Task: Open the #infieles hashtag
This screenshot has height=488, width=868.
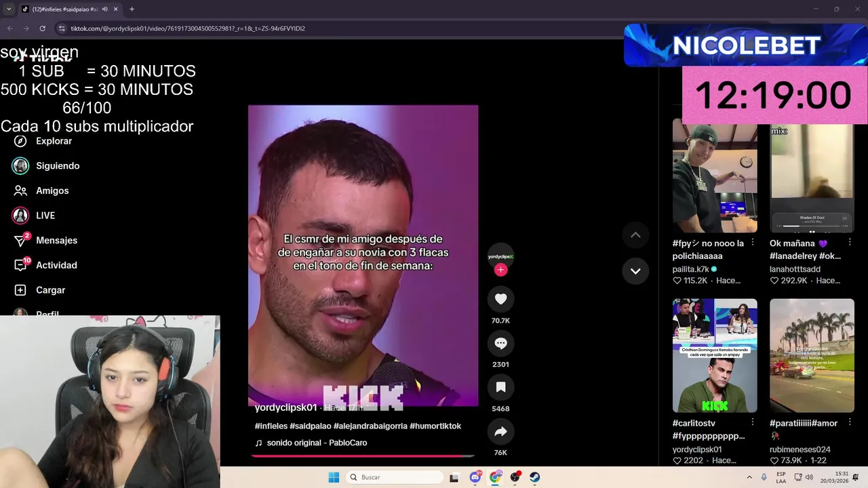Action: [271, 426]
